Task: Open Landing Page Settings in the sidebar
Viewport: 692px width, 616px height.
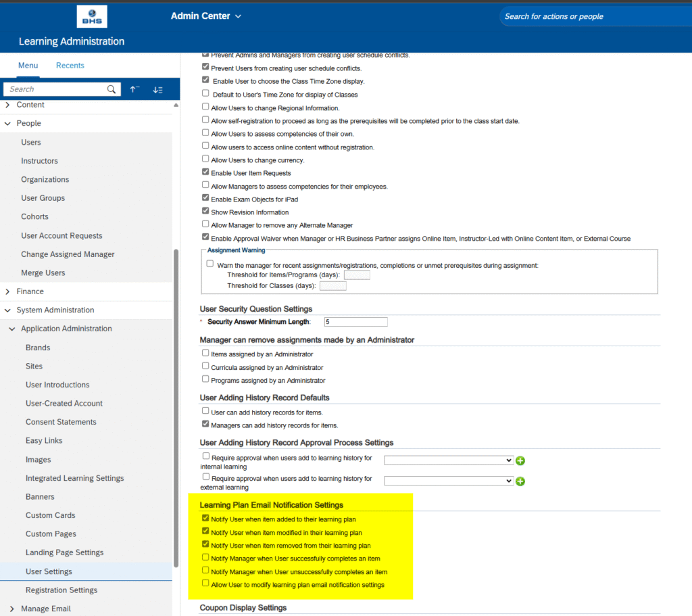Action: (x=64, y=552)
